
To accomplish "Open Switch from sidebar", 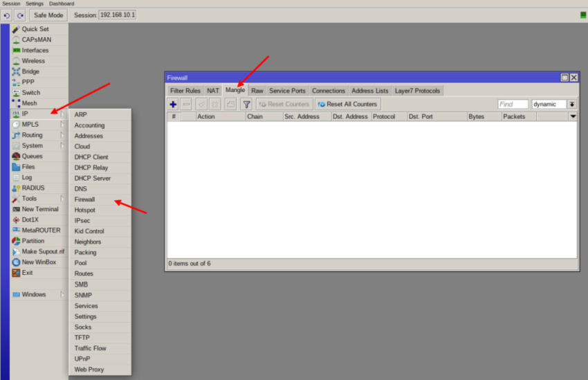I will tap(39, 93).
